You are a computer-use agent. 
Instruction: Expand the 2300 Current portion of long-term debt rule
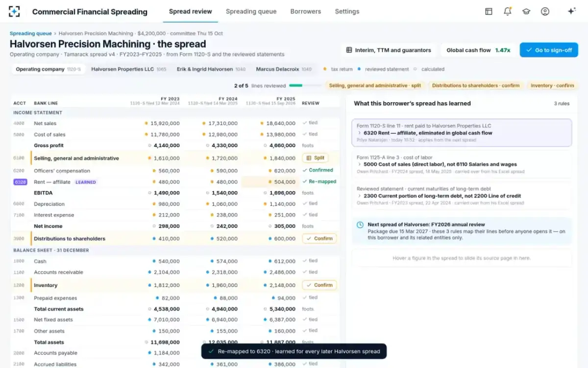[x=462, y=195]
